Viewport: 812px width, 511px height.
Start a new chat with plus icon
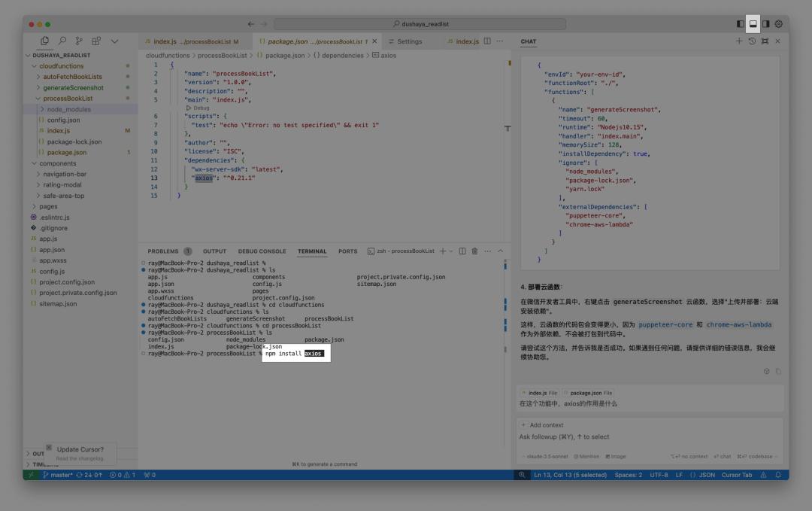[739, 41]
